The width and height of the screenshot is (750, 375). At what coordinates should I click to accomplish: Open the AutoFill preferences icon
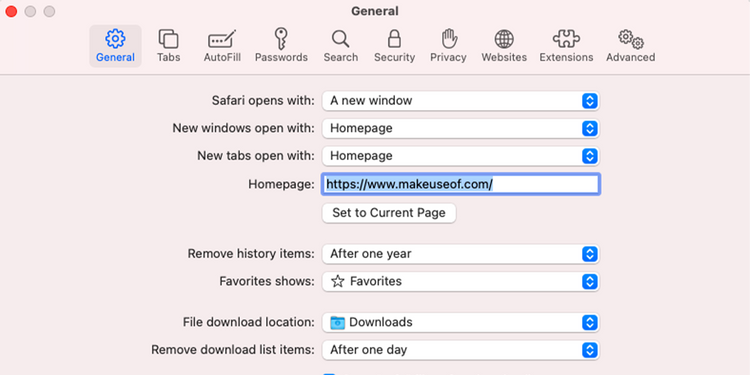pos(222,46)
